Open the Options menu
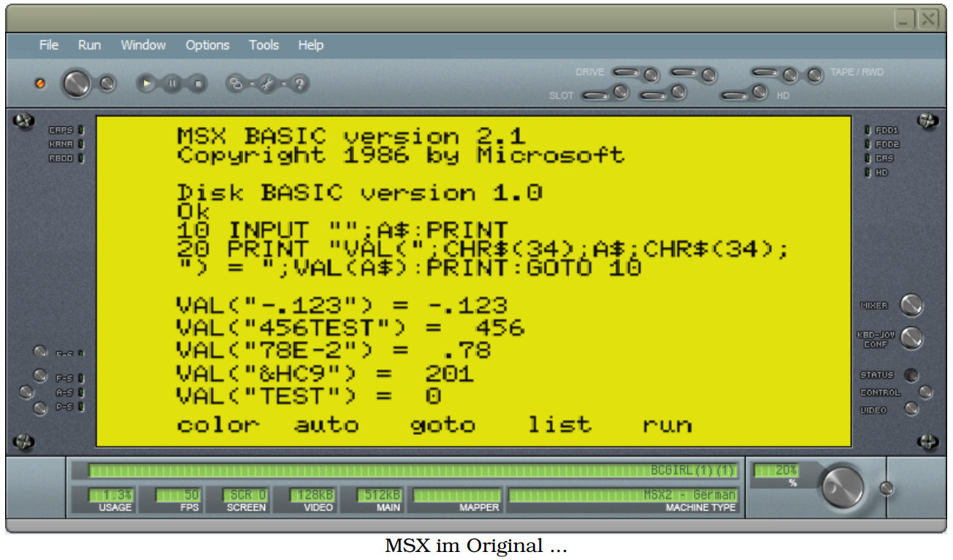 (x=207, y=45)
